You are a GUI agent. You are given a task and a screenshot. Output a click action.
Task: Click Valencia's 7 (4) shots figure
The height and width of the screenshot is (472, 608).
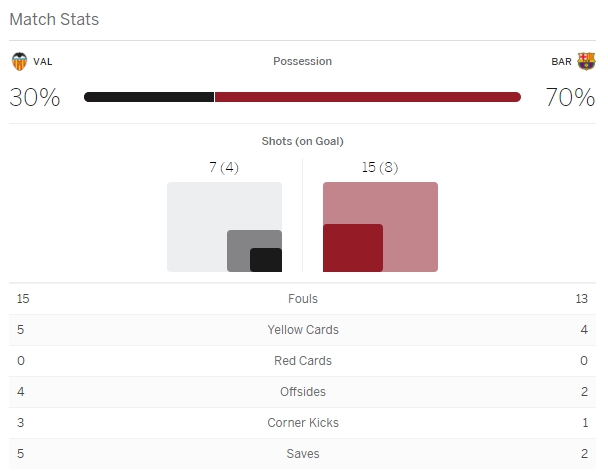(x=224, y=167)
